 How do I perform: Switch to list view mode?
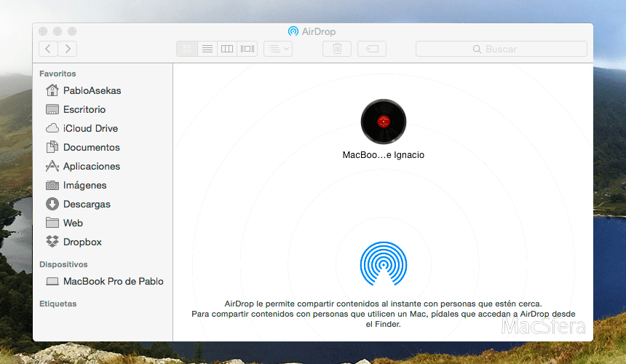(207, 49)
